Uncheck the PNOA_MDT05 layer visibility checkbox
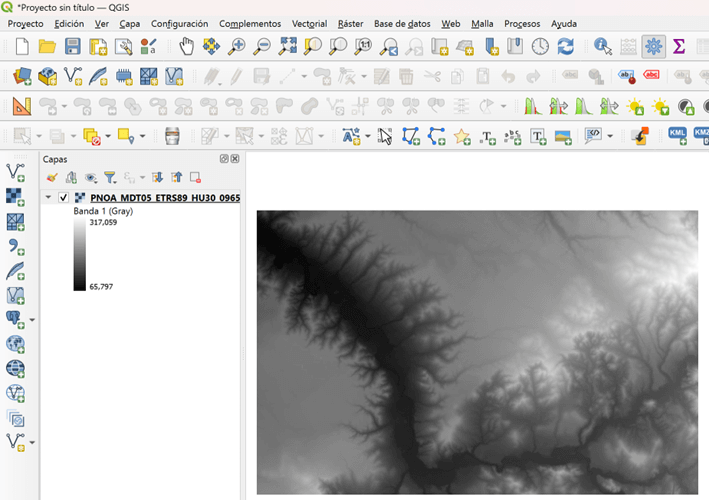Screen dimensions: 709x500 tap(64, 198)
